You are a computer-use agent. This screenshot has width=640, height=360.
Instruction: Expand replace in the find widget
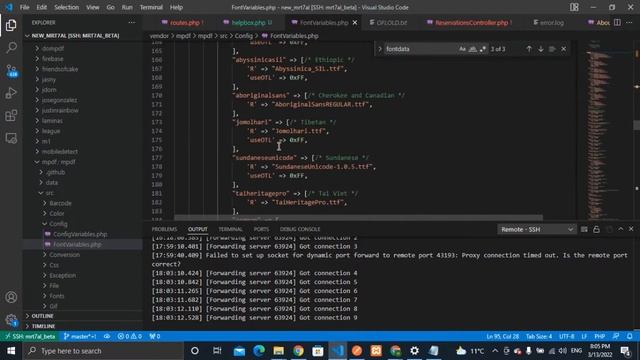pyautogui.click(x=380, y=49)
